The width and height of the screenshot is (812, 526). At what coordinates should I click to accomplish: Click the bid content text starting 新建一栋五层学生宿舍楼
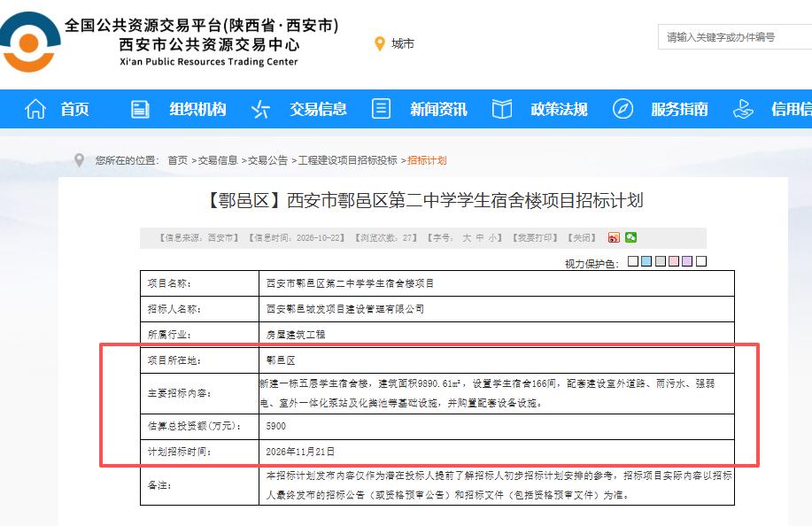[487, 393]
